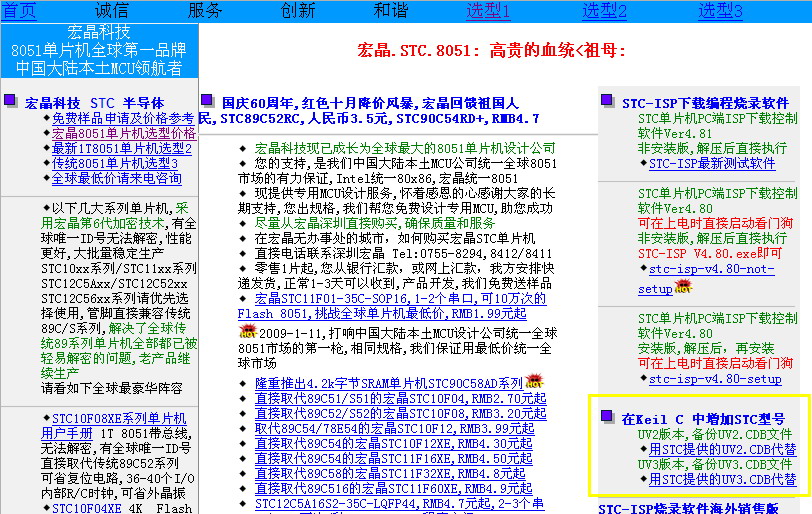Open the STC11F16XE RMB4.50元起 link

tap(394, 459)
